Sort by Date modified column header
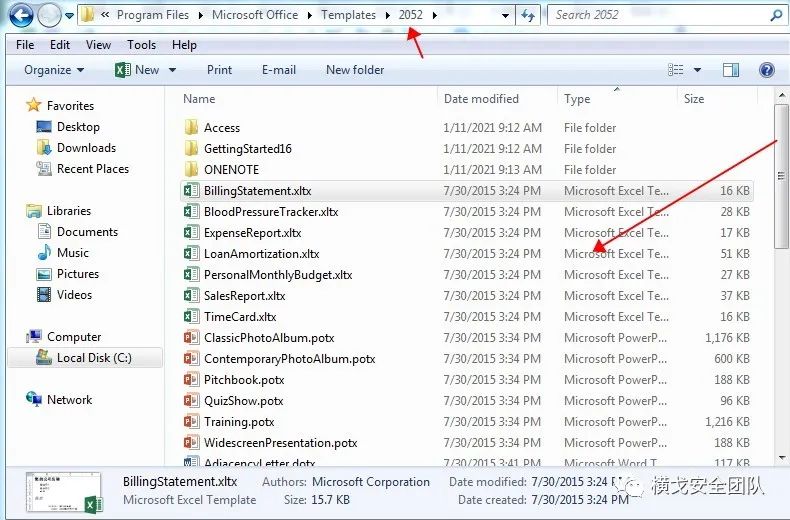Viewport: 790px width, 520px height. 481,99
